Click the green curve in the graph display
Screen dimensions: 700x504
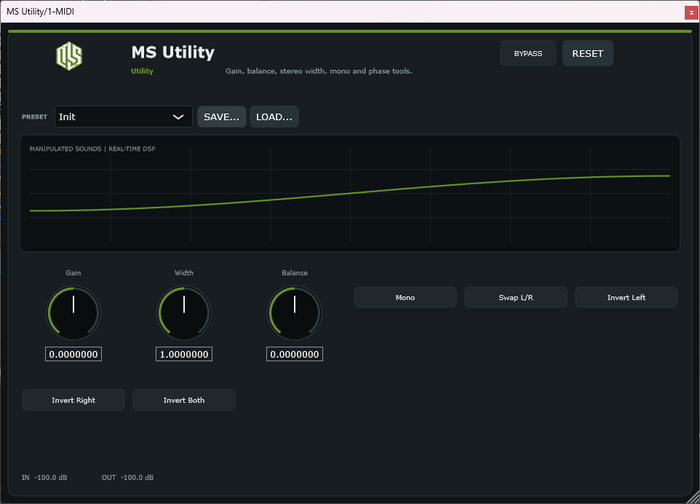pyautogui.click(x=350, y=193)
